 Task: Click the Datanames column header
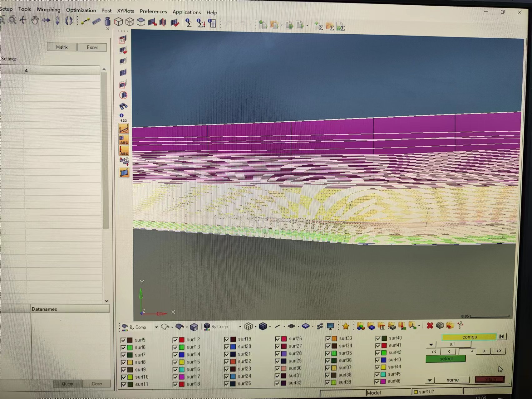click(70, 309)
